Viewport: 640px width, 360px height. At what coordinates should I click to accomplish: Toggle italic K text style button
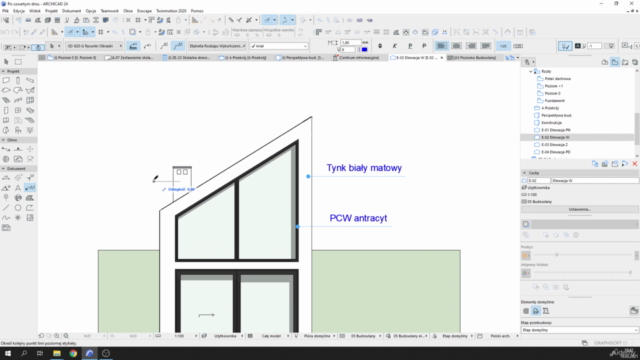(x=395, y=46)
